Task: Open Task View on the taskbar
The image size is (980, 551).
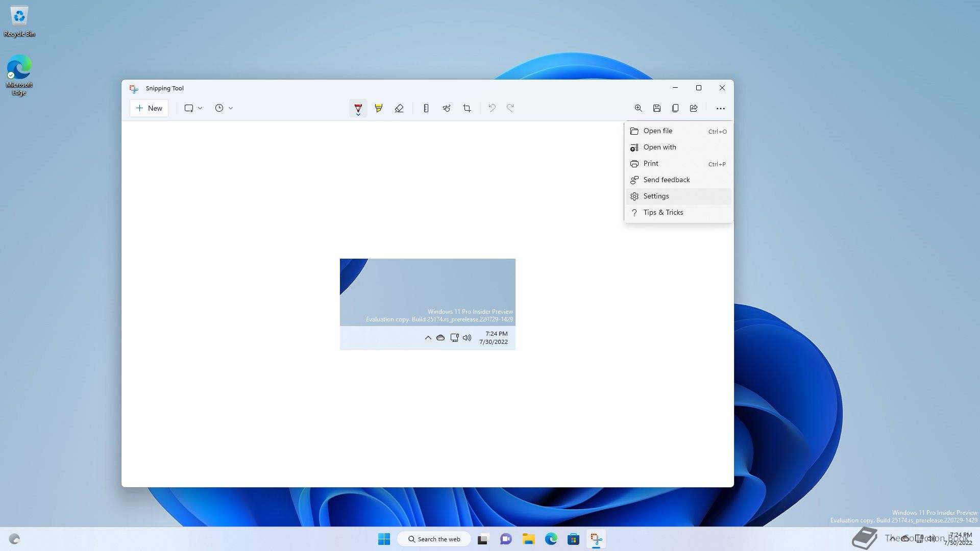Action: click(483, 539)
